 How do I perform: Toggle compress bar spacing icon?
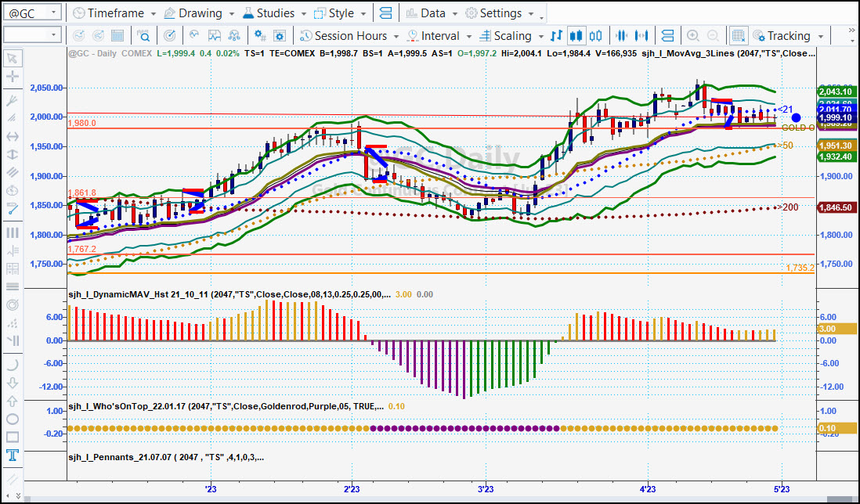coord(621,36)
